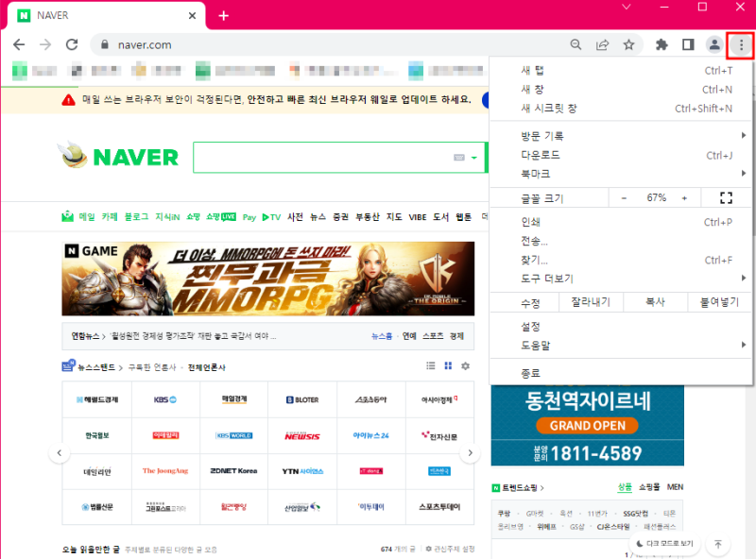This screenshot has width=756, height=559.
Task: Select 종료 to quit Chrome
Action: (x=621, y=373)
